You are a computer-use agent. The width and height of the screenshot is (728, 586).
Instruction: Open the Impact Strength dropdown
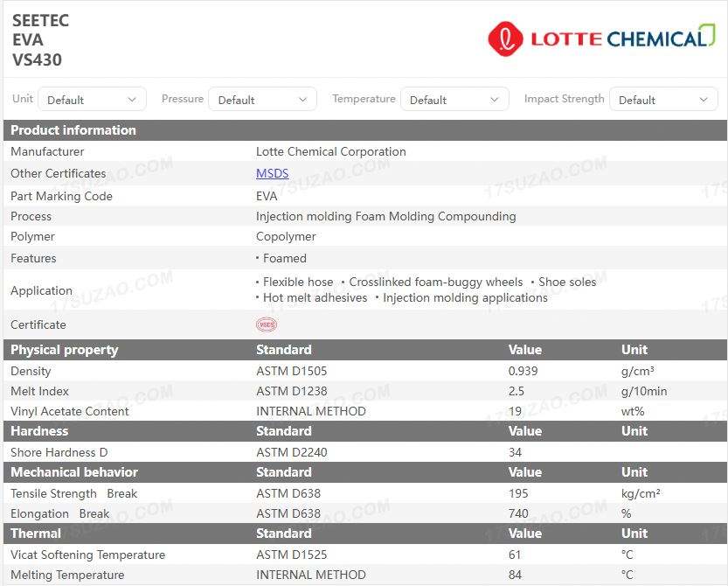pos(663,100)
